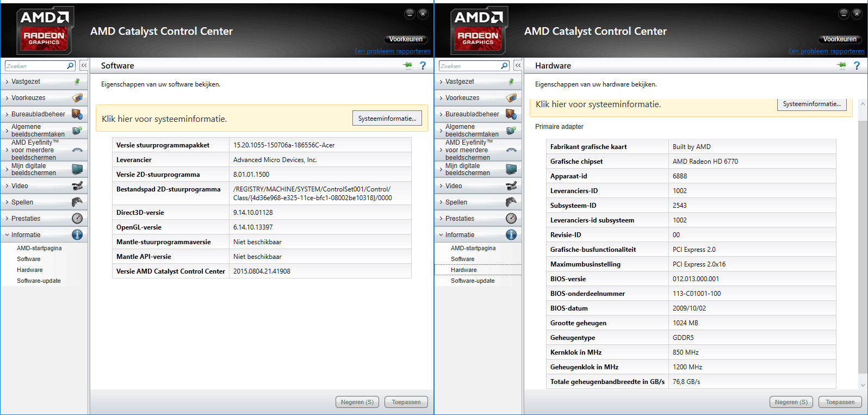Click Bureaubladbeheer icon in the Software window
Image resolution: width=868 pixels, height=415 pixels.
(x=77, y=114)
